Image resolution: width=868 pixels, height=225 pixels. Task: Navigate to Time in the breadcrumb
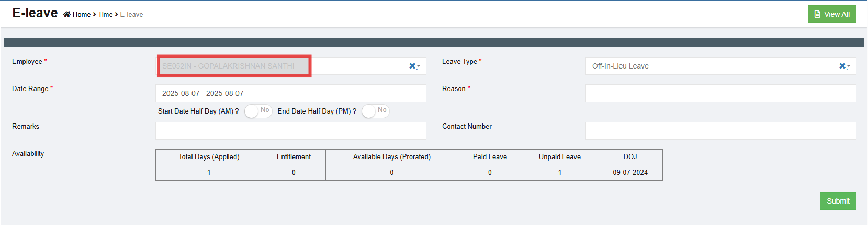tap(105, 15)
